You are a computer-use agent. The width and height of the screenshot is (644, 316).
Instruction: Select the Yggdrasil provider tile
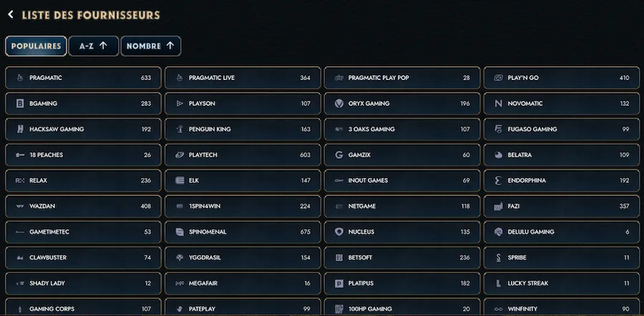tap(243, 257)
